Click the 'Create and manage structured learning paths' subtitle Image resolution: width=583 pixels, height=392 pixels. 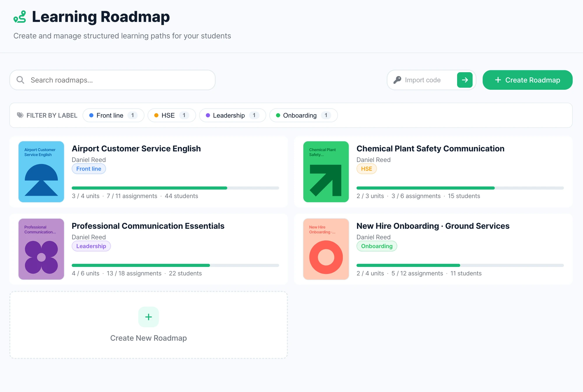click(122, 36)
